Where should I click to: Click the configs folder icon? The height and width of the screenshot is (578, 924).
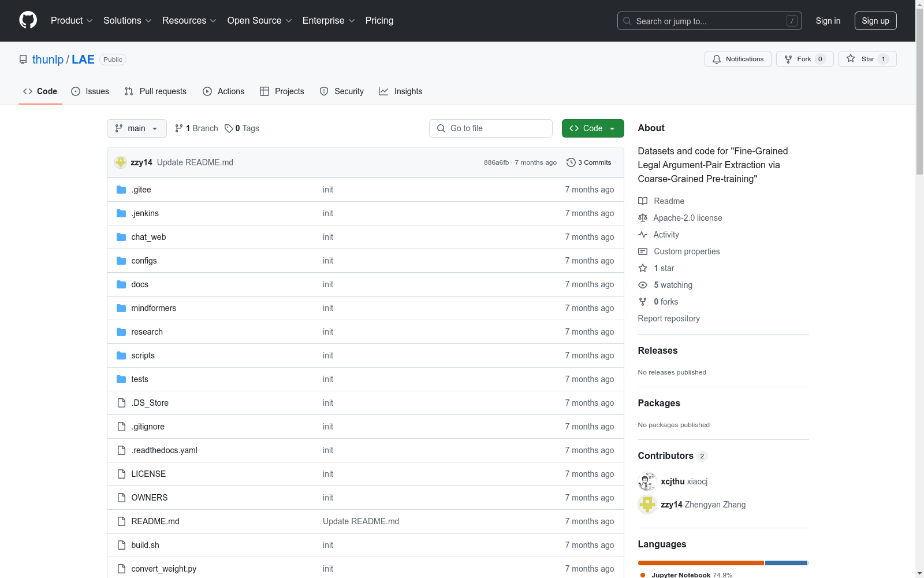(121, 261)
